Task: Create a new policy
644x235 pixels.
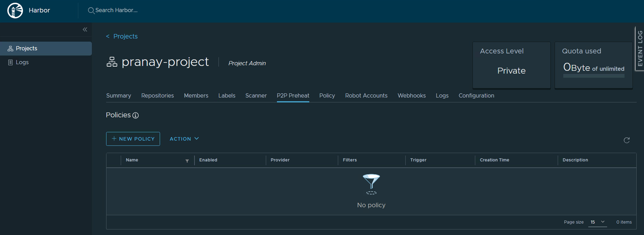Action: [x=133, y=139]
